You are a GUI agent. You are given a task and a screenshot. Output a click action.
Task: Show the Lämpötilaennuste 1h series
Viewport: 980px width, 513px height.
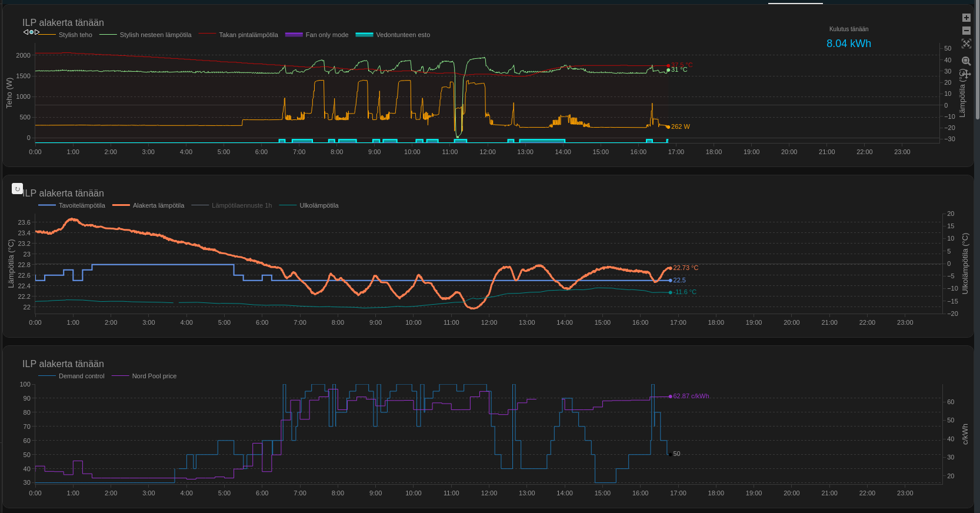pyautogui.click(x=241, y=205)
